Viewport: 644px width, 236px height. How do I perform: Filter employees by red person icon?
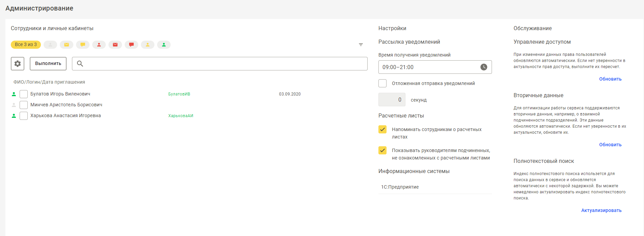(99, 45)
